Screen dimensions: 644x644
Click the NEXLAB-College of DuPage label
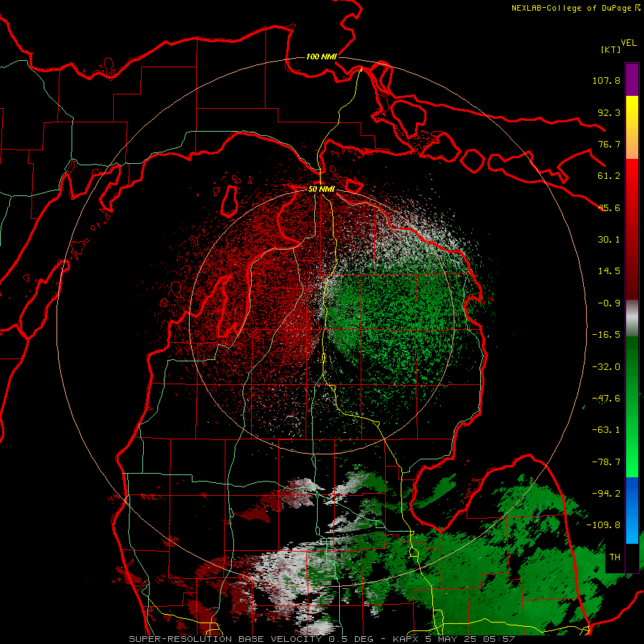click(576, 8)
